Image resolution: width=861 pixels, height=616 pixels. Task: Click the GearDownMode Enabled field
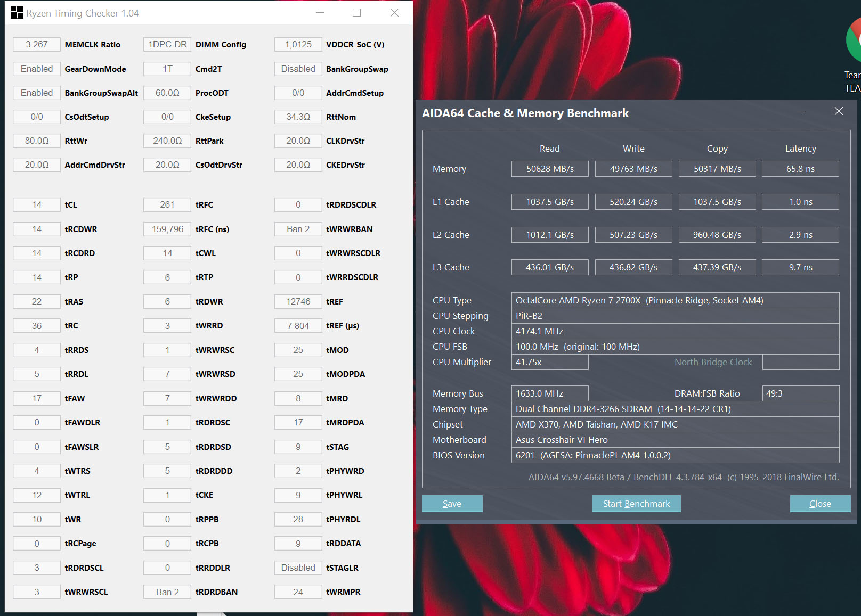click(x=37, y=69)
